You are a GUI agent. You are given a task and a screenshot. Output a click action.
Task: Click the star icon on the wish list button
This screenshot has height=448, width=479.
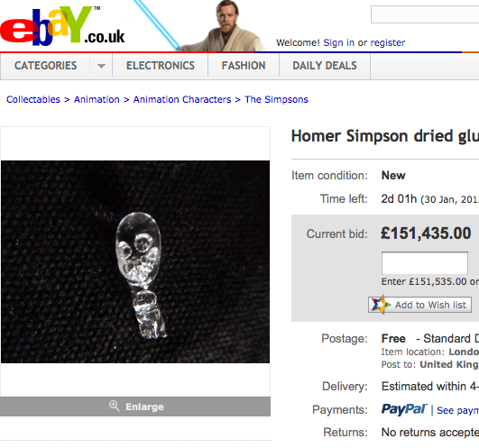380,305
